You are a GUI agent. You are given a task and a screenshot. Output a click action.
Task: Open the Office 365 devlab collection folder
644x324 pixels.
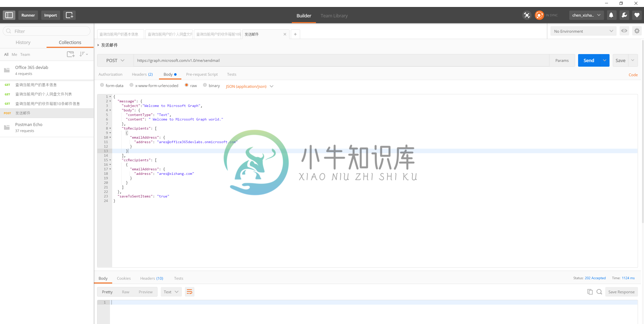[47, 70]
